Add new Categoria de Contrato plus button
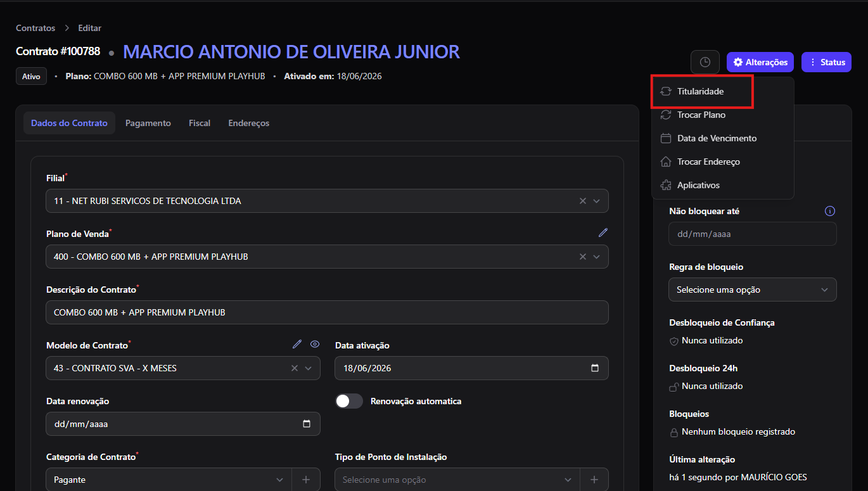The image size is (868, 491). 306,480
